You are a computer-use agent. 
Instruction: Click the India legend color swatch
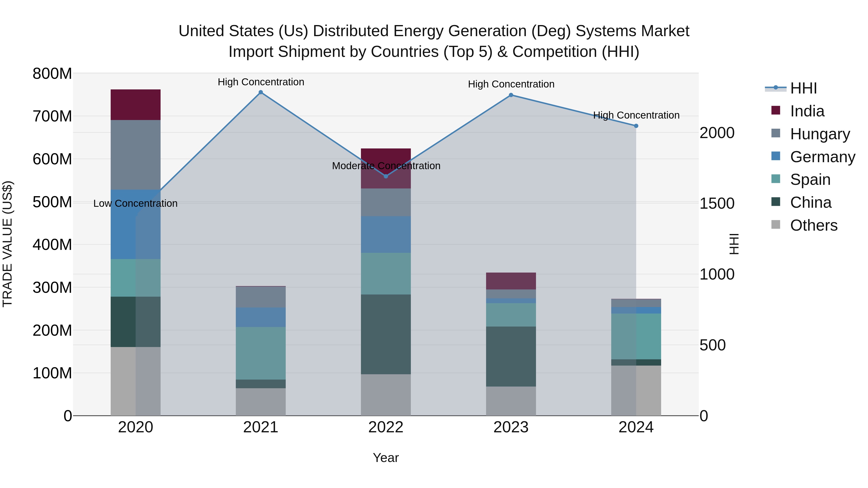tap(776, 110)
